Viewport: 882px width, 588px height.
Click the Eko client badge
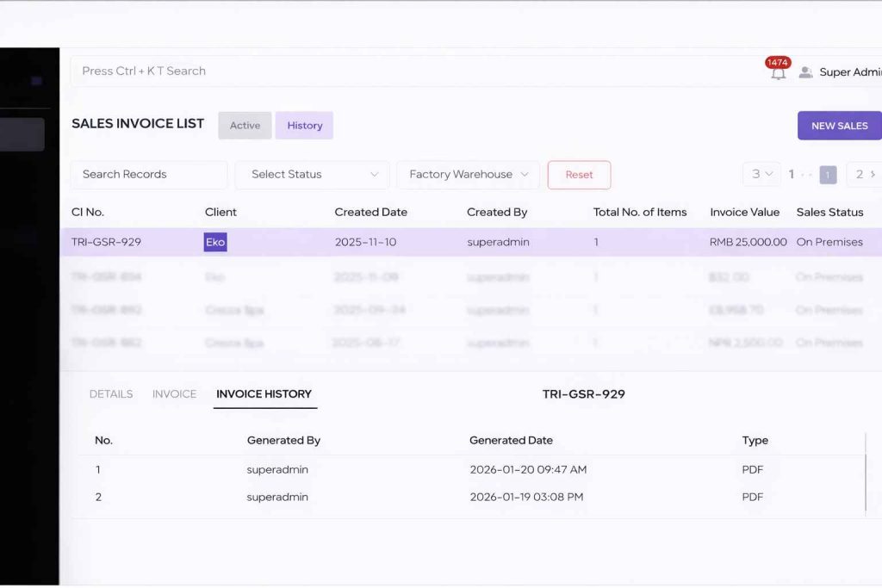tap(214, 242)
